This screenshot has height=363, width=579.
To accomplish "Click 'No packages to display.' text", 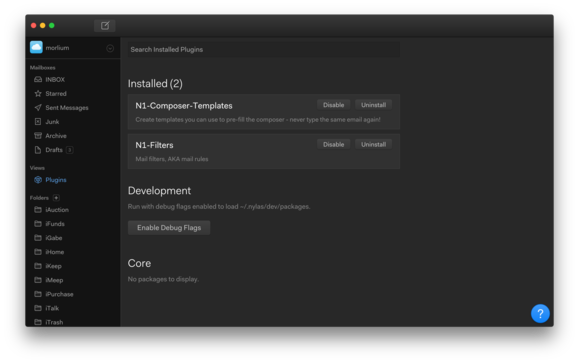I will [163, 279].
